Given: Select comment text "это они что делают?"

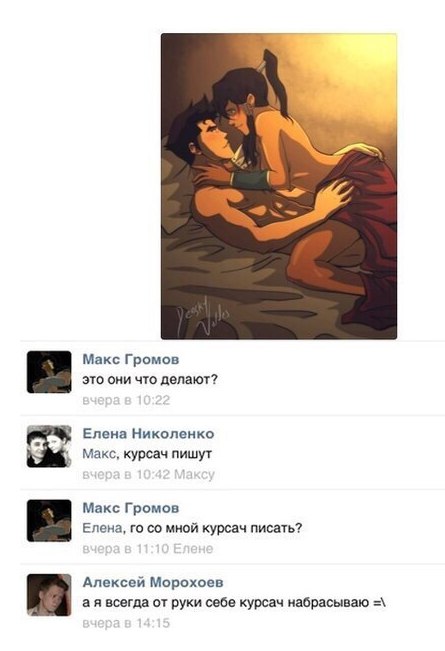Looking at the screenshot, I should (150, 380).
